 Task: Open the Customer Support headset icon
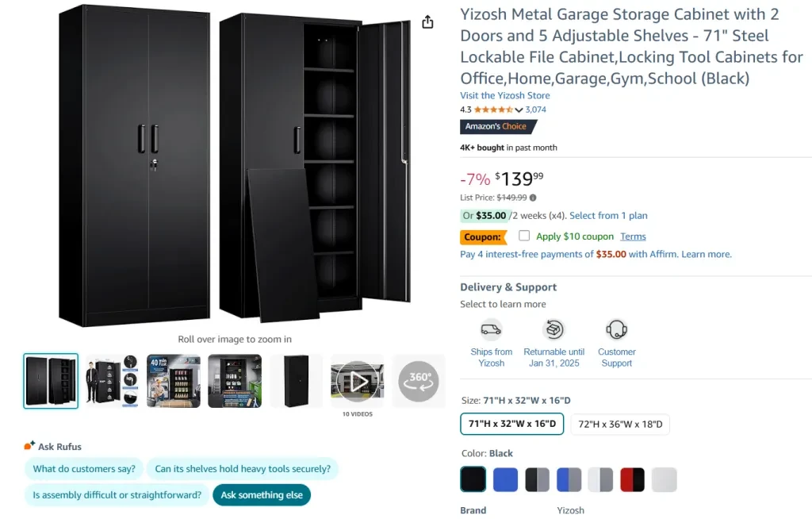click(616, 330)
